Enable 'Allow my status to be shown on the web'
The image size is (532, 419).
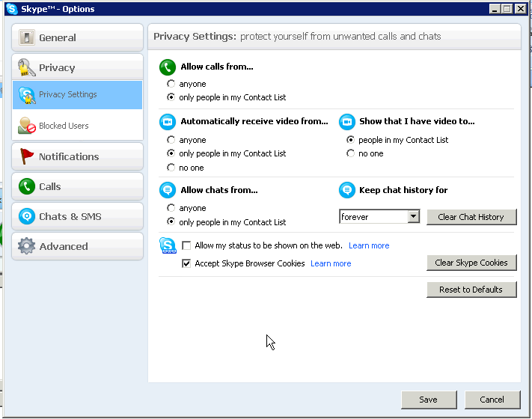coord(186,245)
